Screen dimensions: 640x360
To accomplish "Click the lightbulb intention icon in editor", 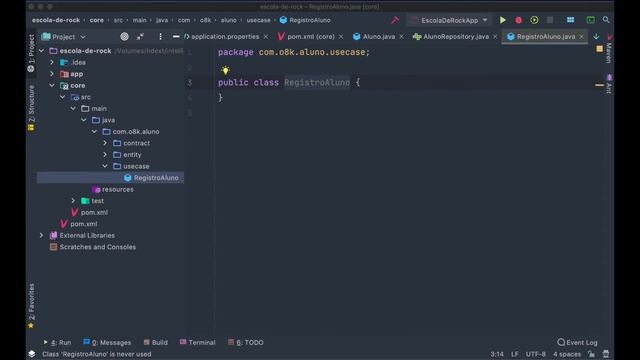I will [x=225, y=70].
